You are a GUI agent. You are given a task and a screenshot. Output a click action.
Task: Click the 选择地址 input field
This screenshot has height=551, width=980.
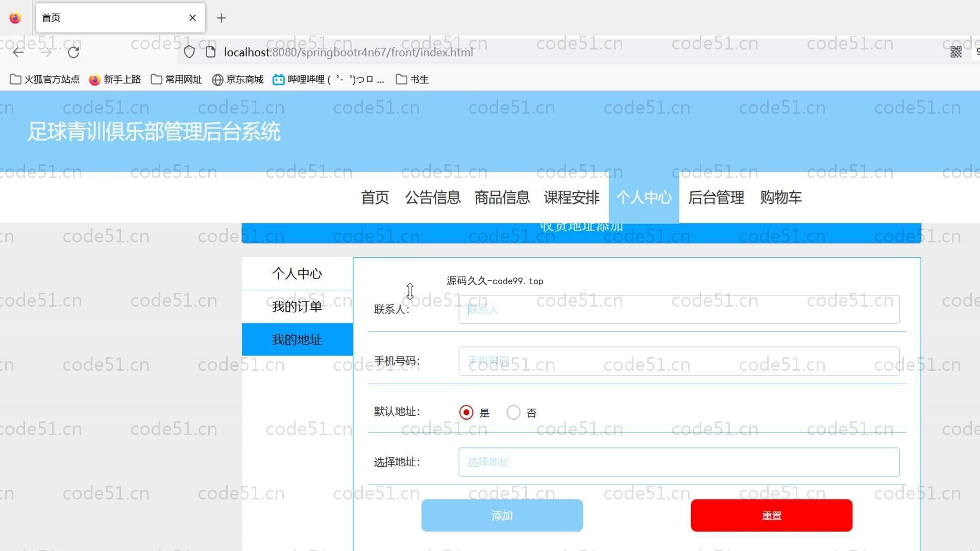click(x=679, y=462)
